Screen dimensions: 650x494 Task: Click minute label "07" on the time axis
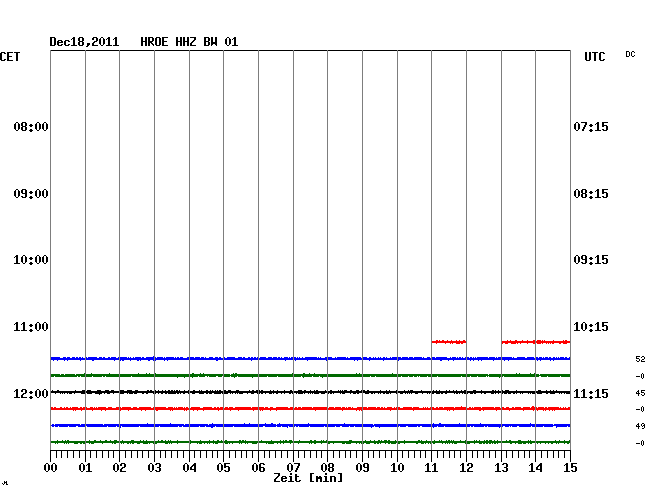pos(293,468)
